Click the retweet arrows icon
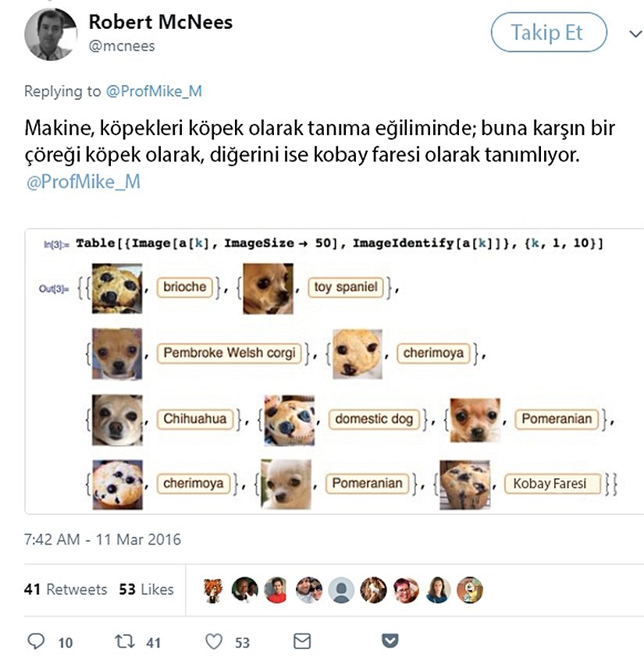The width and height of the screenshot is (644, 671). point(126,642)
